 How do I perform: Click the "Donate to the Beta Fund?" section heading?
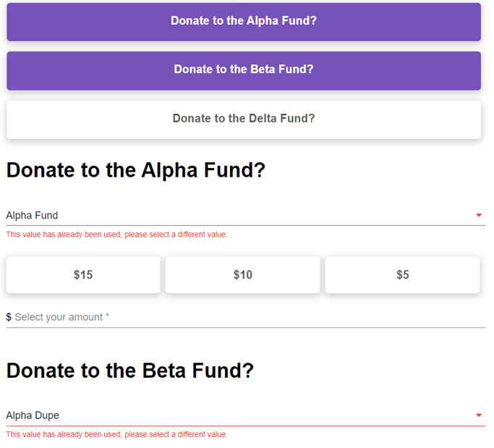tap(130, 371)
